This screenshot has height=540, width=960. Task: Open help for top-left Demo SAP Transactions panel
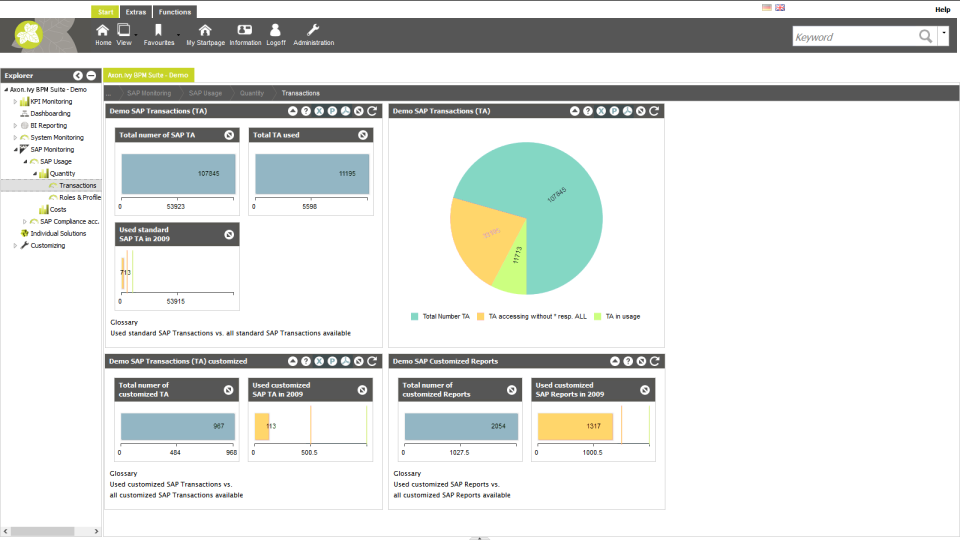306,111
